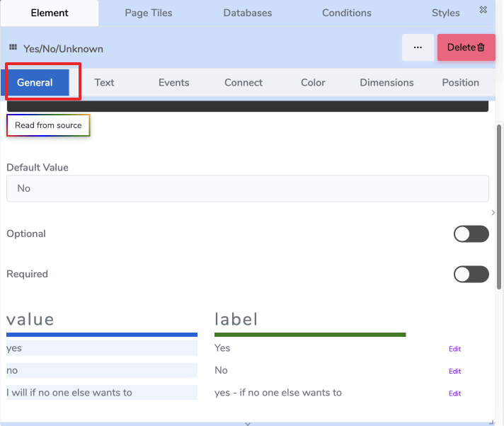The width and height of the screenshot is (504, 426).
Task: Open the Styles tab
Action: coord(445,13)
